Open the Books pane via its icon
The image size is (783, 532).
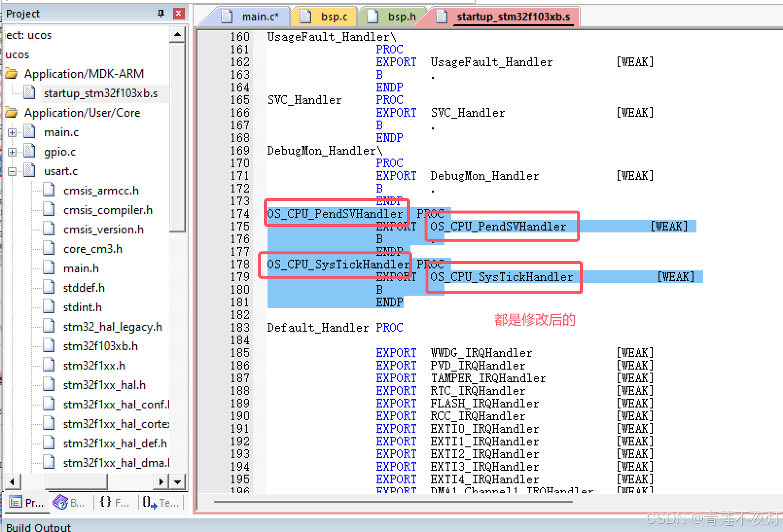[x=60, y=502]
